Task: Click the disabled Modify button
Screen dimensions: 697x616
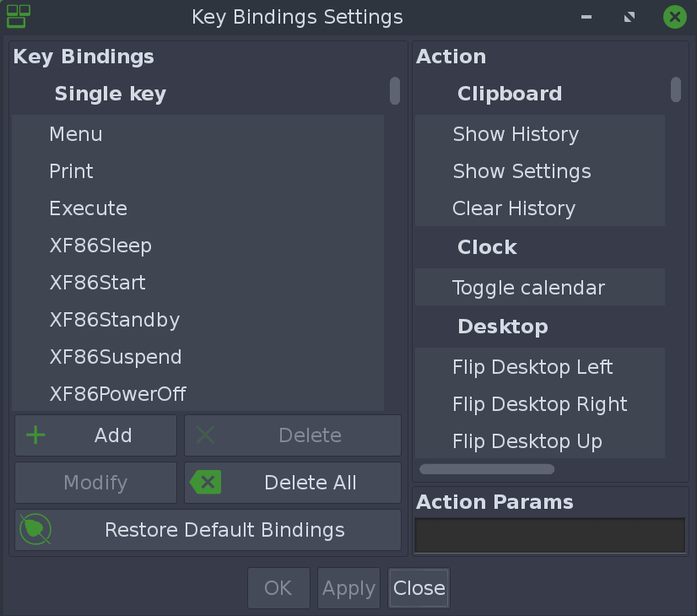Action: pyautogui.click(x=95, y=482)
